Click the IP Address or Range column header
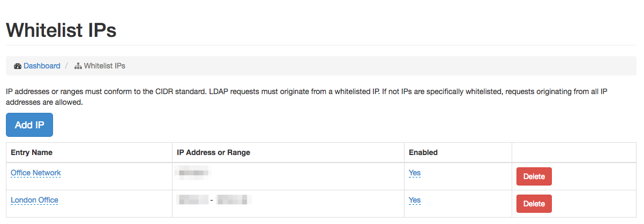The height and width of the screenshot is (224, 644). (x=213, y=152)
